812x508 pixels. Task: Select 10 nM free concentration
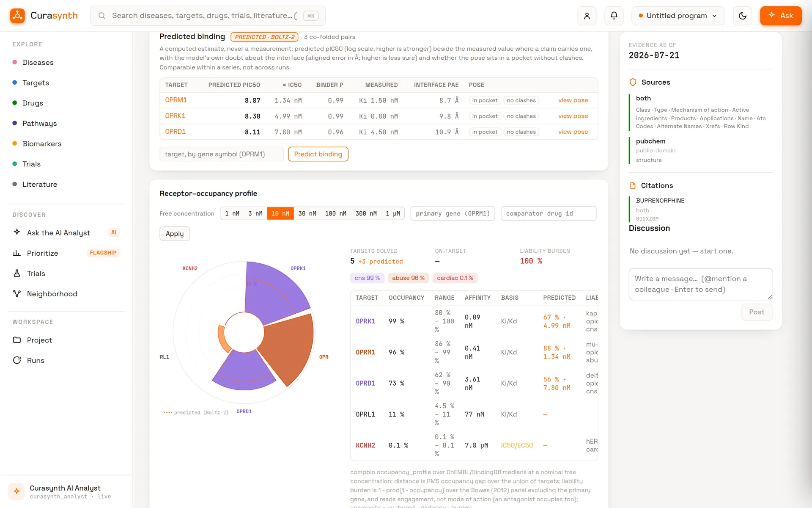pyautogui.click(x=280, y=213)
